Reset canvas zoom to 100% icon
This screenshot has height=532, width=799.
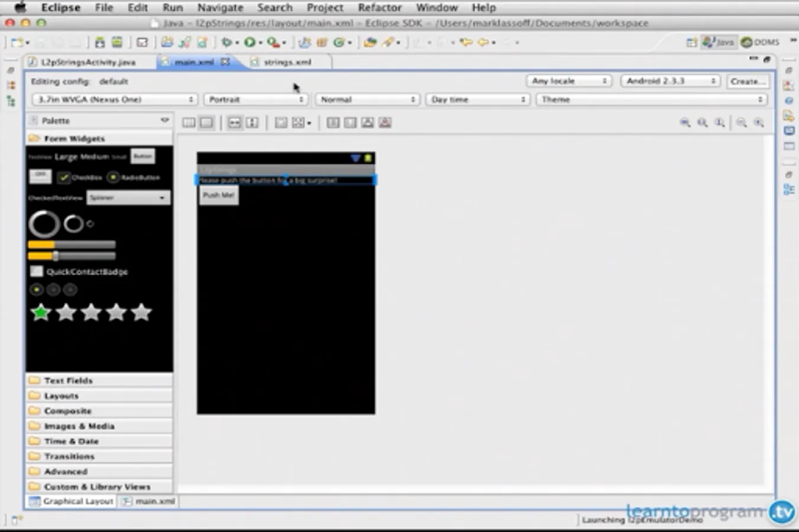(x=720, y=123)
